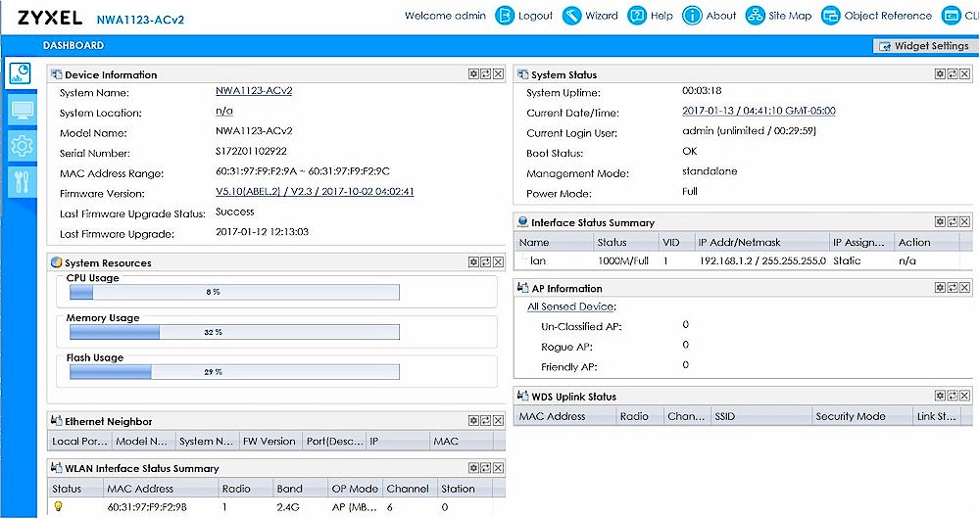Open System Resources widget settings gear
This screenshot has width=980, height=519.
click(x=473, y=261)
